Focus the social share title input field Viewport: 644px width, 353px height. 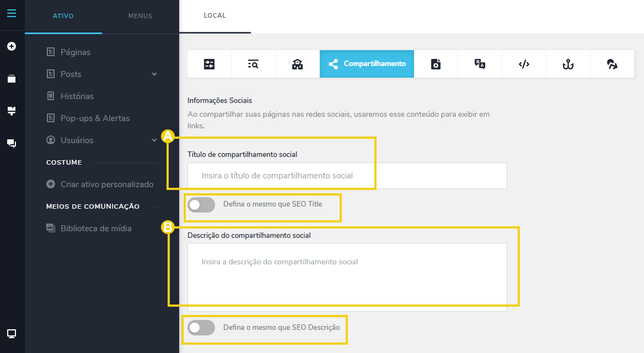point(347,176)
